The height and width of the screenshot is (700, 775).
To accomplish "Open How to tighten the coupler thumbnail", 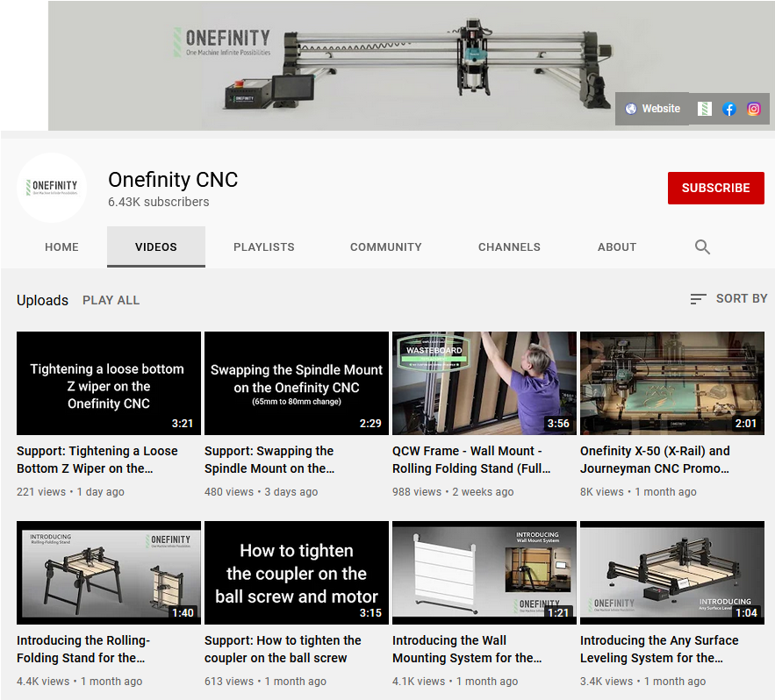I will 297,573.
